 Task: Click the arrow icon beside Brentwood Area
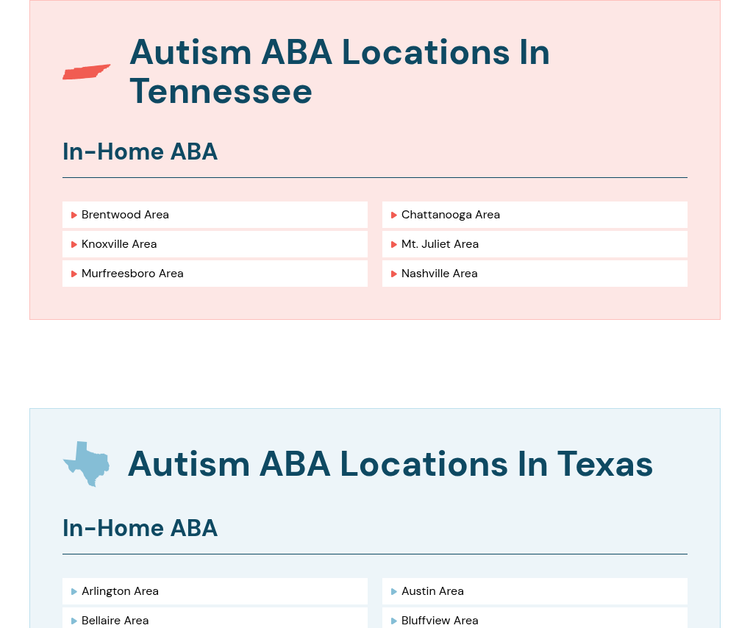click(74, 215)
